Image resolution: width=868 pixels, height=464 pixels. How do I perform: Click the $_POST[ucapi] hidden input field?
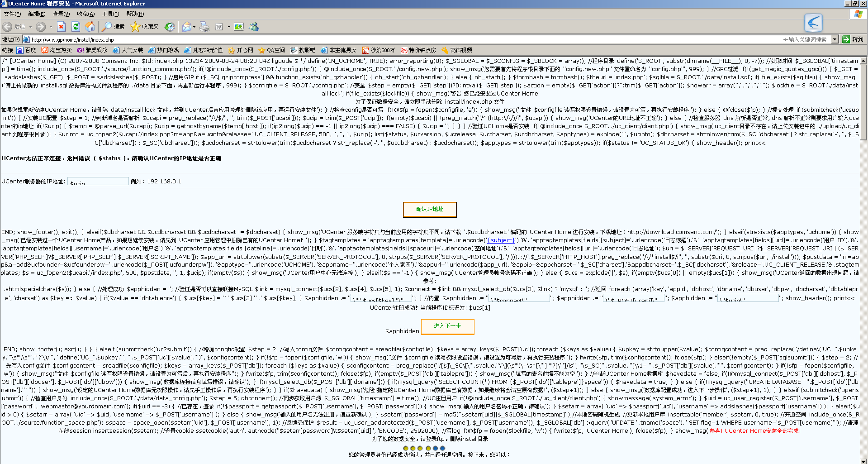coord(634,298)
